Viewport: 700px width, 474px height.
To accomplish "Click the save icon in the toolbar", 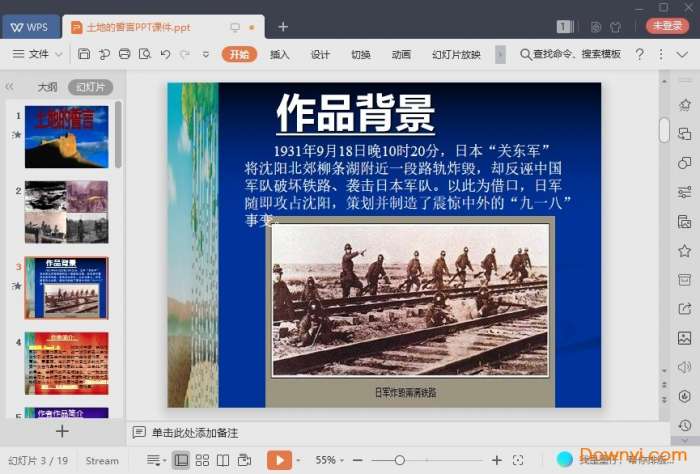I will pos(84,54).
